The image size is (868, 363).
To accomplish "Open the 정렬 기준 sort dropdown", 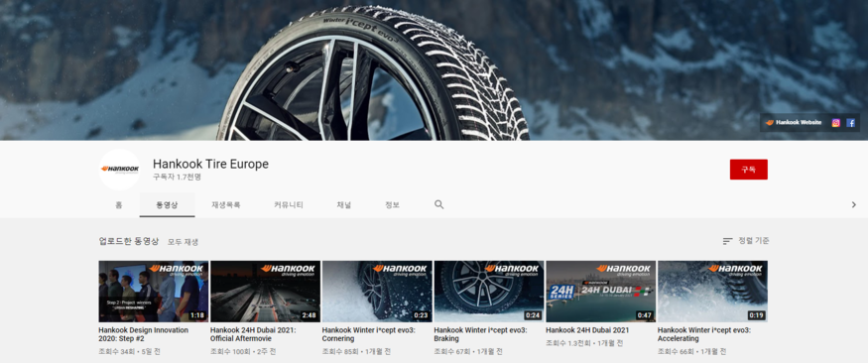I will click(746, 241).
